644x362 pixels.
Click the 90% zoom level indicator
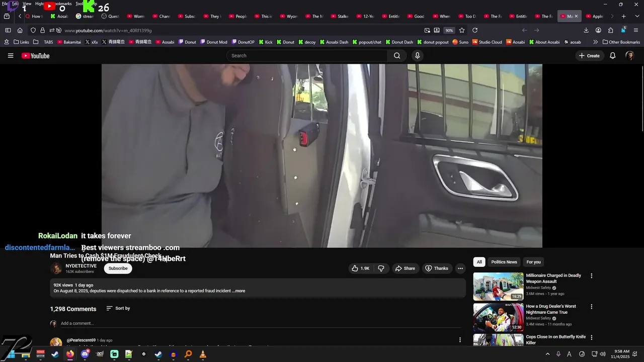[x=449, y=30]
